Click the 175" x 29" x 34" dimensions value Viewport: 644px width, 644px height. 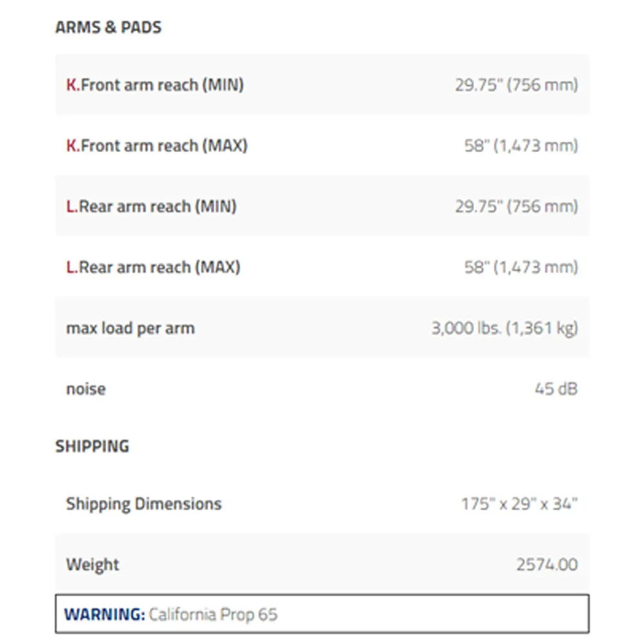tap(520, 504)
